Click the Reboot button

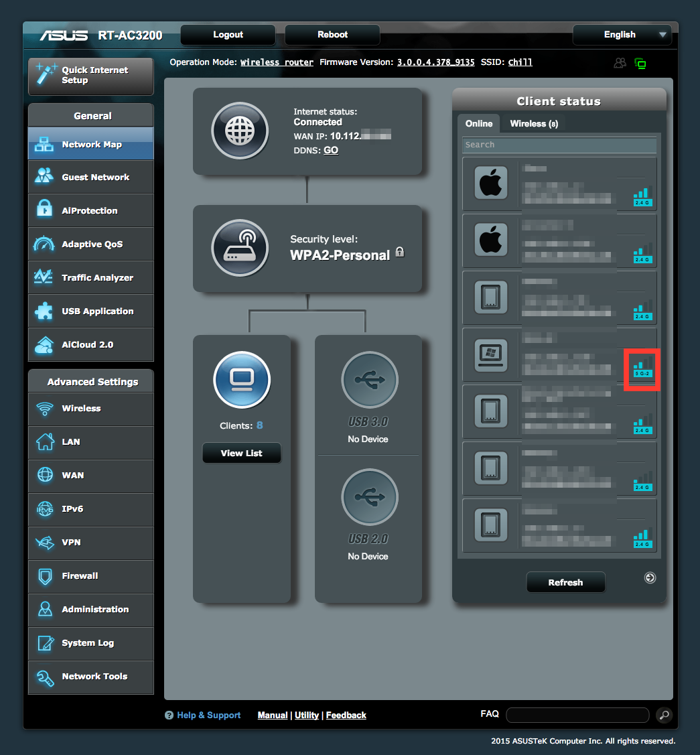coord(332,35)
